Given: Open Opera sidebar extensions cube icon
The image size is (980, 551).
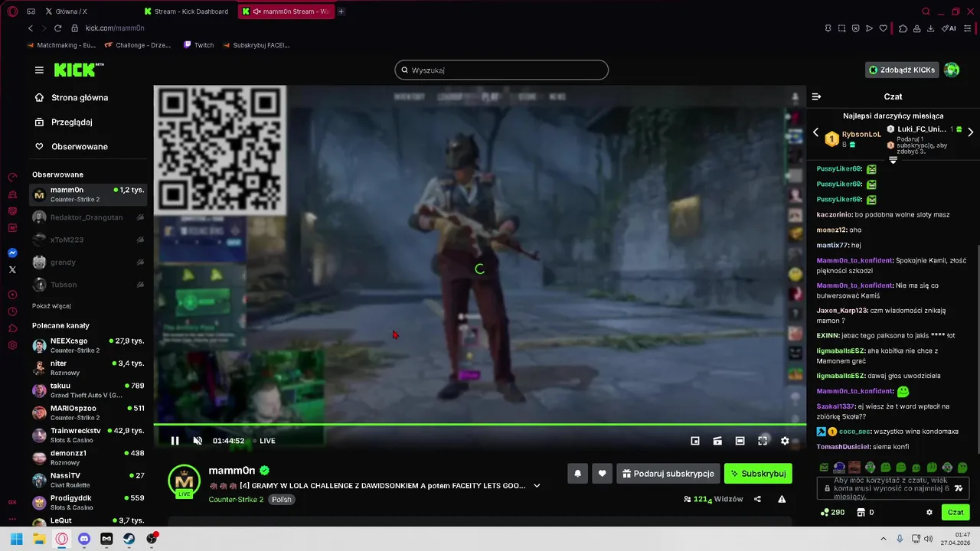Looking at the screenshot, I should point(12,328).
